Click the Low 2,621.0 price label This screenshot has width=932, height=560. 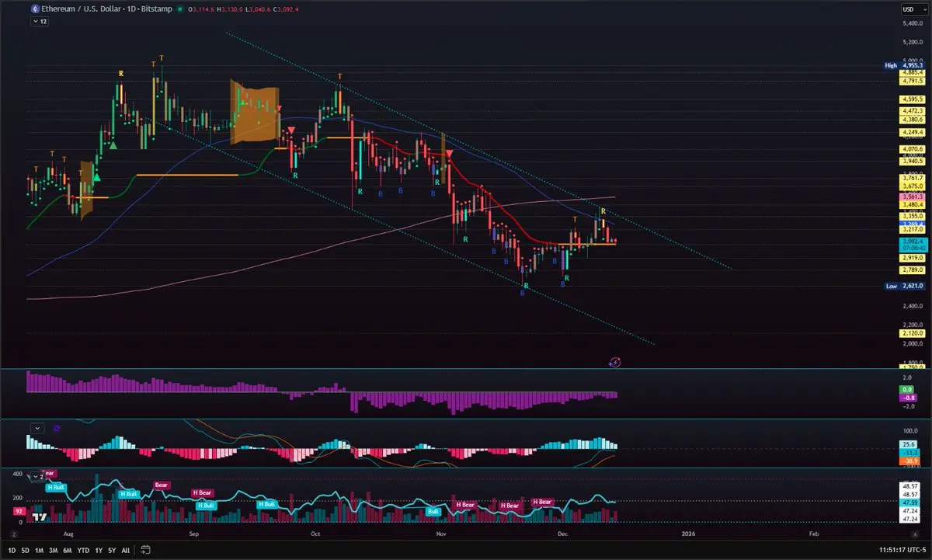tap(904, 286)
